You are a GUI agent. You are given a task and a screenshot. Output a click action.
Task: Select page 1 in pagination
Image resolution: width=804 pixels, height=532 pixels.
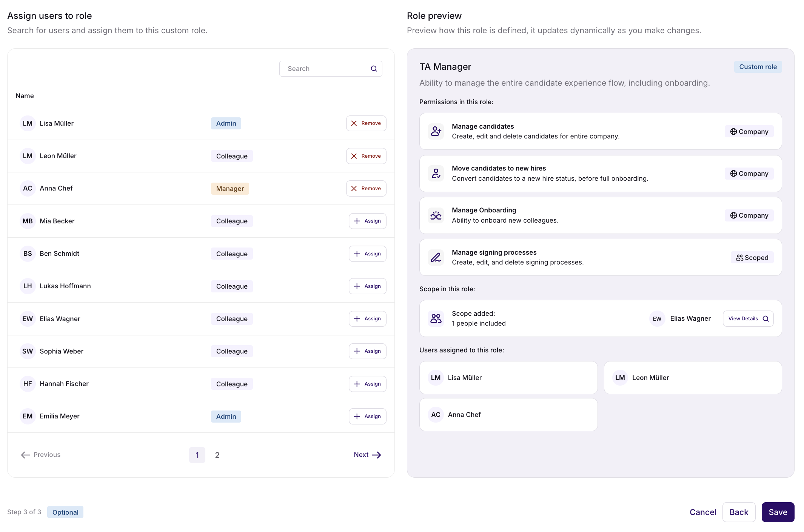pos(197,455)
